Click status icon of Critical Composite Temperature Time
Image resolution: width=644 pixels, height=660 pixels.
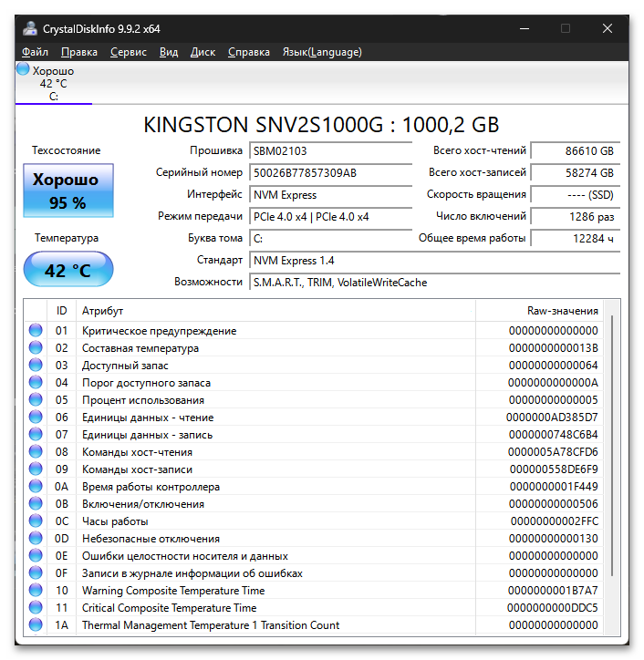pos(36,607)
